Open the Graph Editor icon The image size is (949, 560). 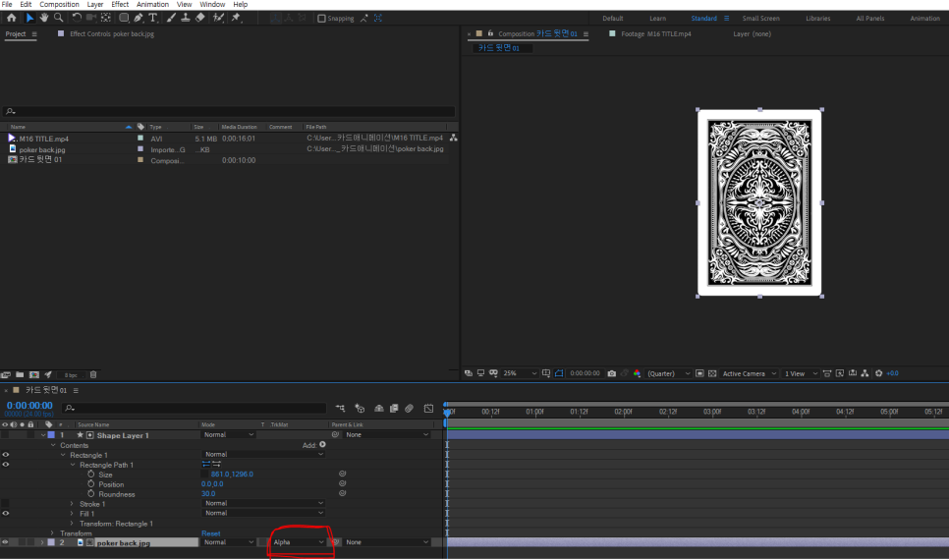pyautogui.click(x=428, y=409)
